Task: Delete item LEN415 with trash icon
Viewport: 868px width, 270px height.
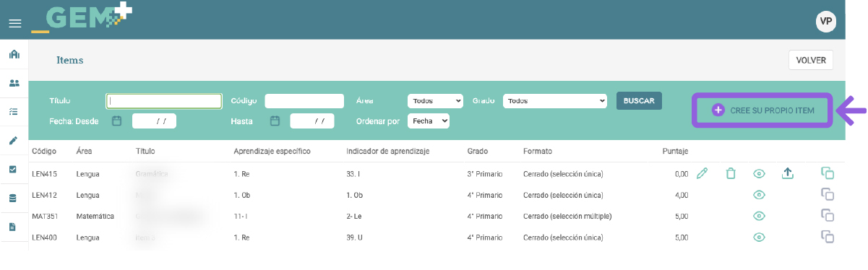Action: 731,173
